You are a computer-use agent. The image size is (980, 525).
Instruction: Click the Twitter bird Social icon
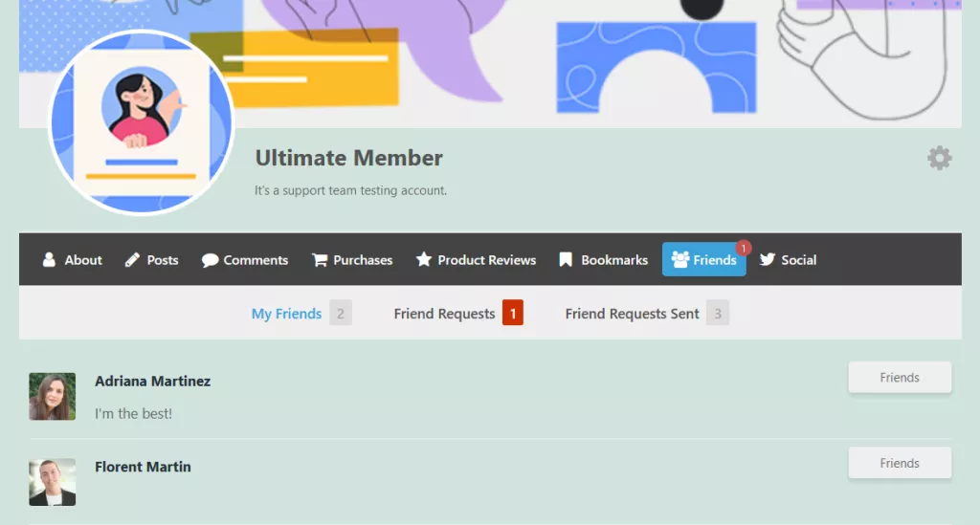click(x=768, y=260)
